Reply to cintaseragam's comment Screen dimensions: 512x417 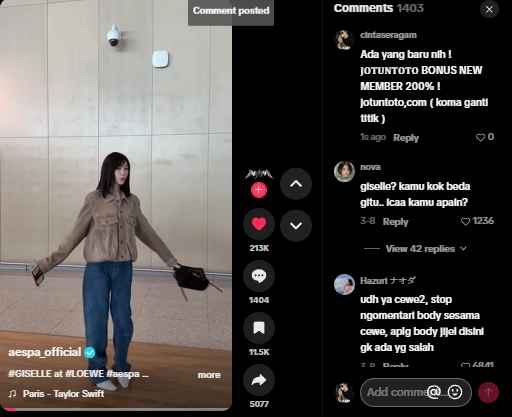click(x=406, y=138)
